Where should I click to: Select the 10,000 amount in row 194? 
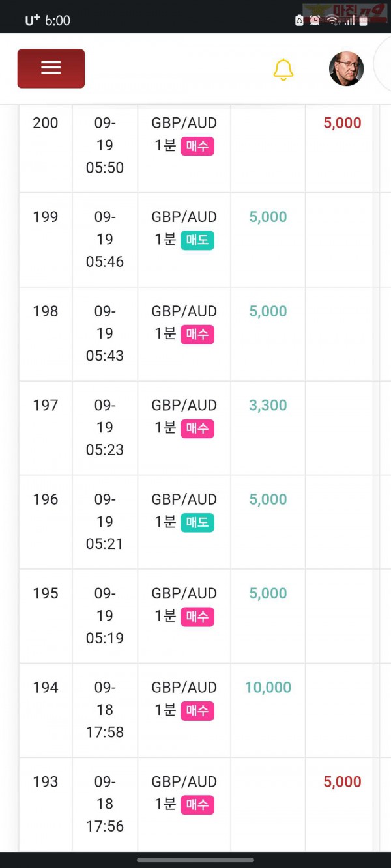click(268, 688)
